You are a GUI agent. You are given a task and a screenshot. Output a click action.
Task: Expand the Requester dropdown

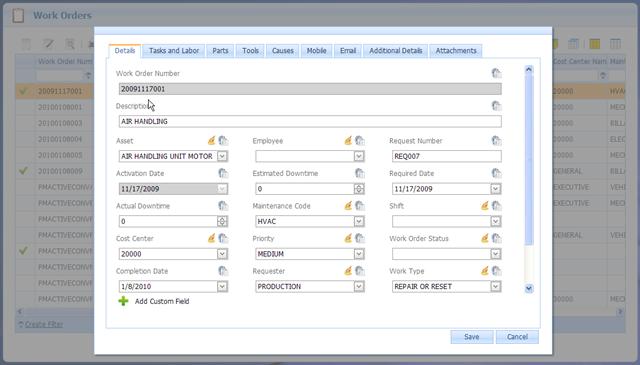pyautogui.click(x=359, y=287)
